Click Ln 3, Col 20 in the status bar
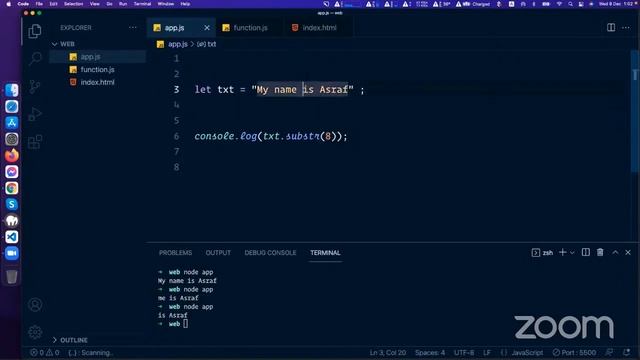640x360 pixels. pos(388,352)
